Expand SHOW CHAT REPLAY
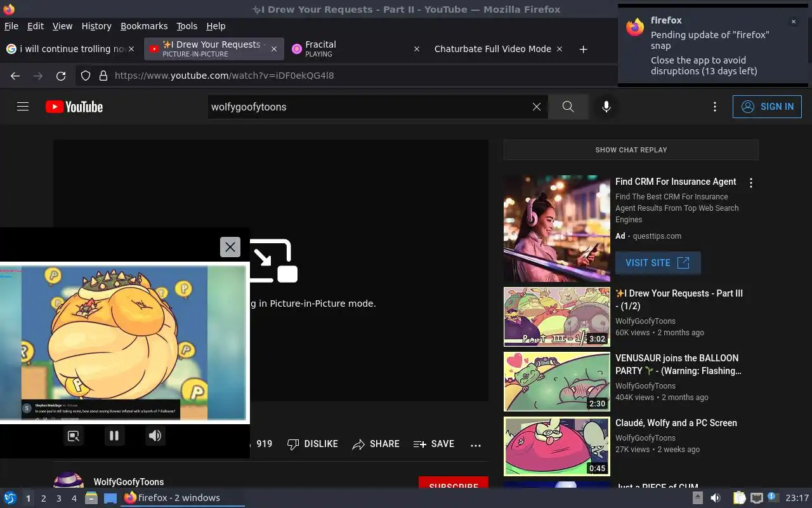The width and height of the screenshot is (812, 508). [631, 150]
